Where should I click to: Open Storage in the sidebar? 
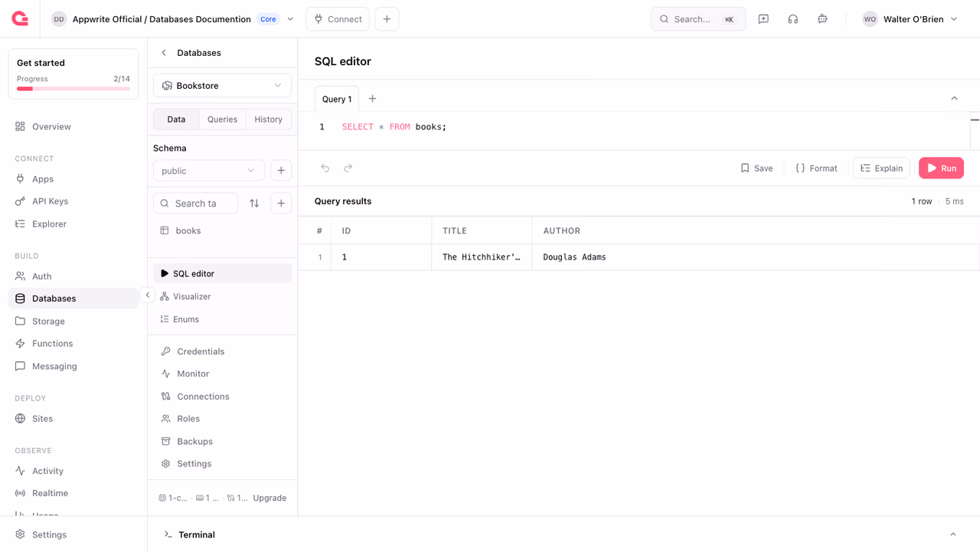(x=73, y=322)
